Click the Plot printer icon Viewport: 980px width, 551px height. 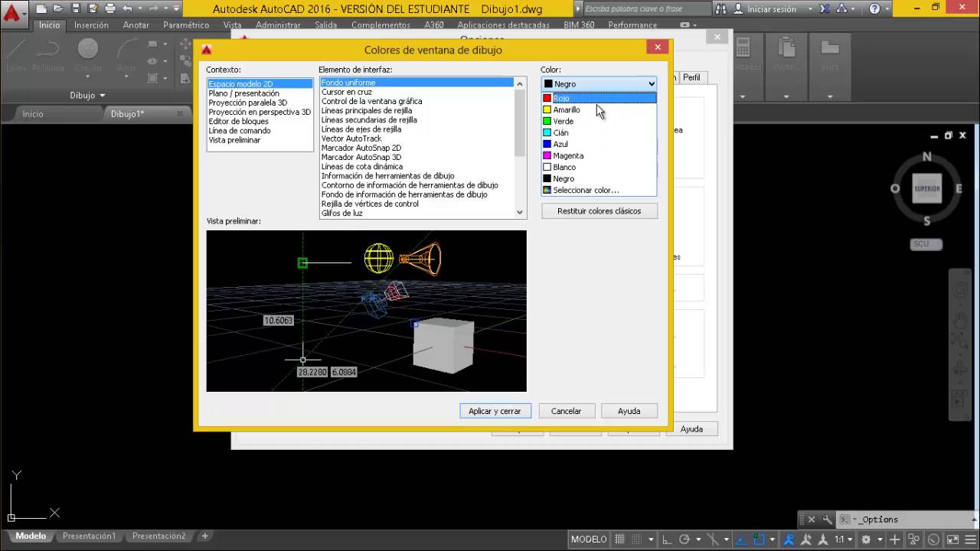[109, 9]
